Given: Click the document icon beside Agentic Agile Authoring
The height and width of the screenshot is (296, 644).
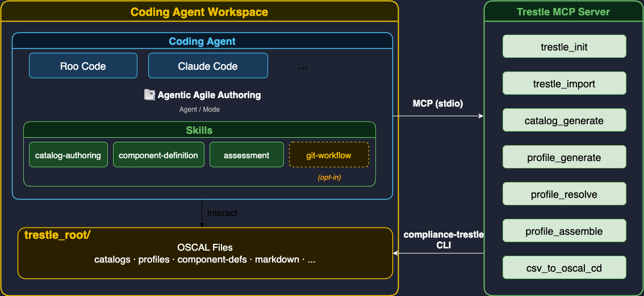Looking at the screenshot, I should [150, 95].
